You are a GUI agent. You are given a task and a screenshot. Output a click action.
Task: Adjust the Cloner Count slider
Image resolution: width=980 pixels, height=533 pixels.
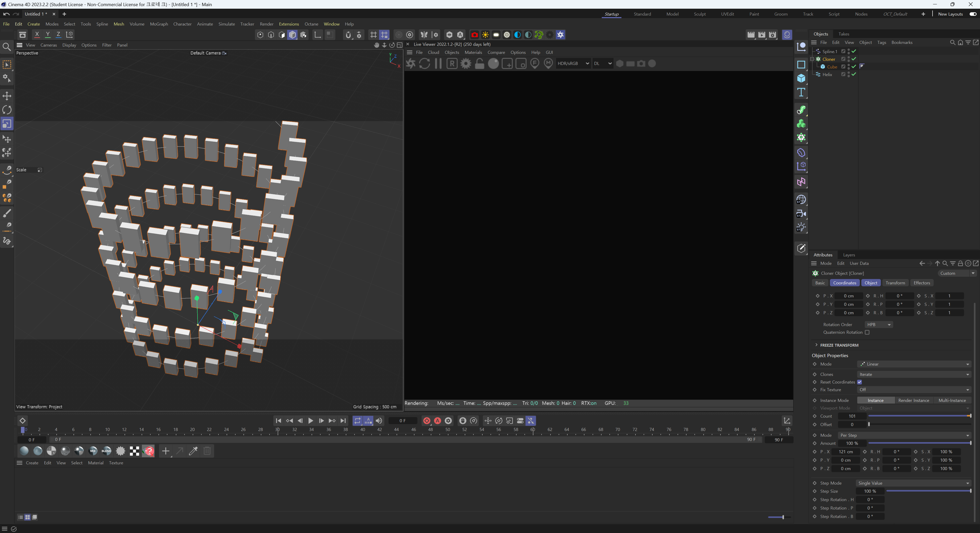(920, 416)
